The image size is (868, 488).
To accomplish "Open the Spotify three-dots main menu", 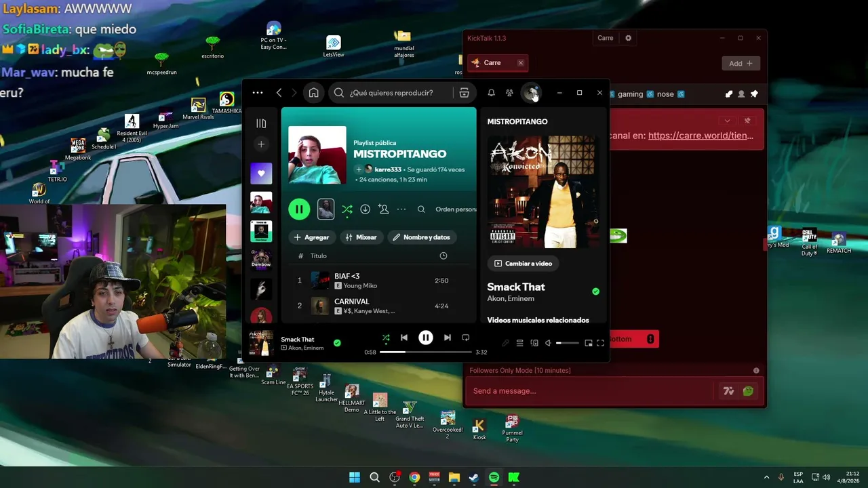I will pos(258,93).
